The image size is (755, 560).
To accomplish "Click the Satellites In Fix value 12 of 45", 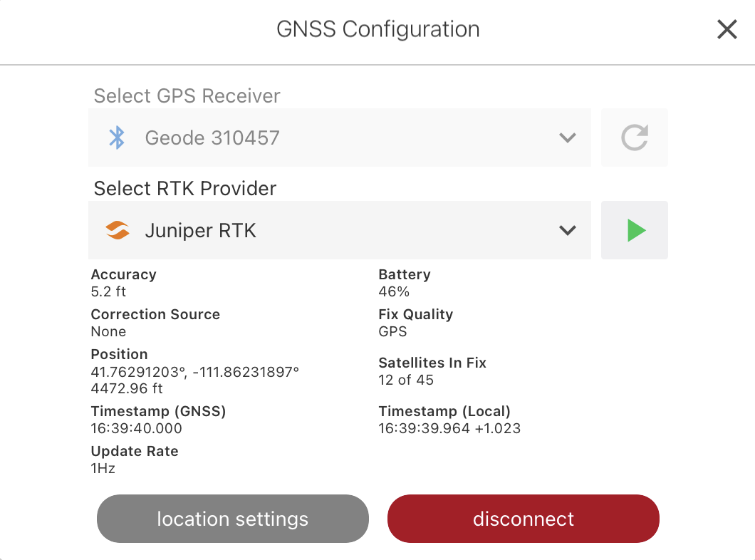I will [406, 380].
